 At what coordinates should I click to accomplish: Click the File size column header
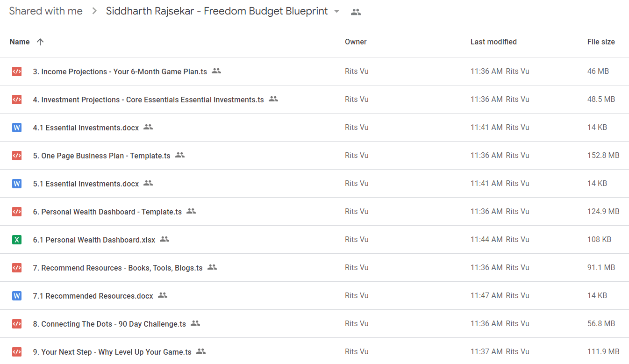click(601, 42)
